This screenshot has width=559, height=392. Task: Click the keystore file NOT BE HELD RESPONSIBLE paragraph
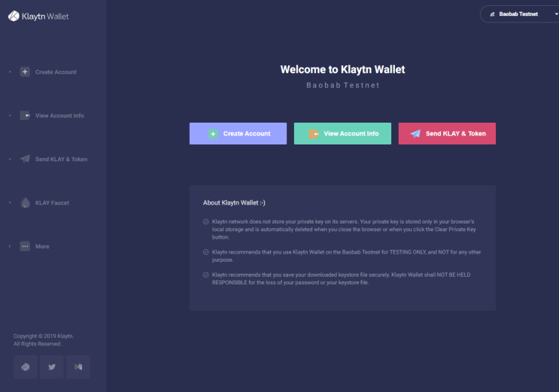tap(341, 278)
